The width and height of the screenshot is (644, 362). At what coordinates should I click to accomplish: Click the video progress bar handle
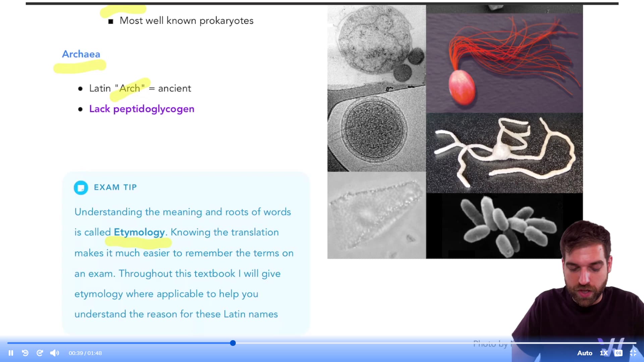[x=233, y=343]
